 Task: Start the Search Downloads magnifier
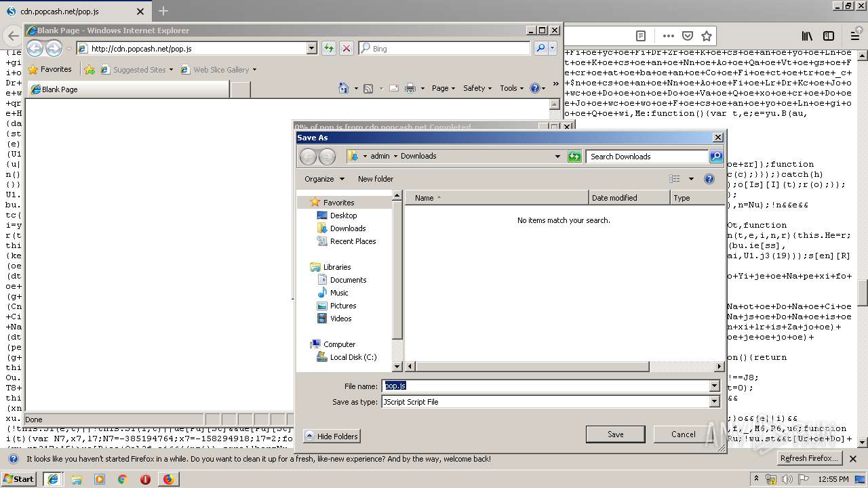click(x=716, y=157)
